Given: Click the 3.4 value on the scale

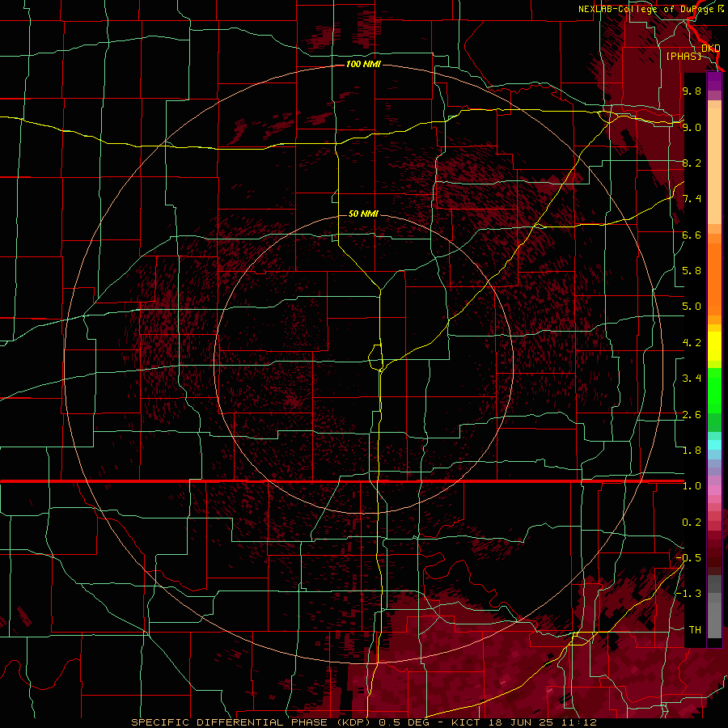Looking at the screenshot, I should pos(692,379).
